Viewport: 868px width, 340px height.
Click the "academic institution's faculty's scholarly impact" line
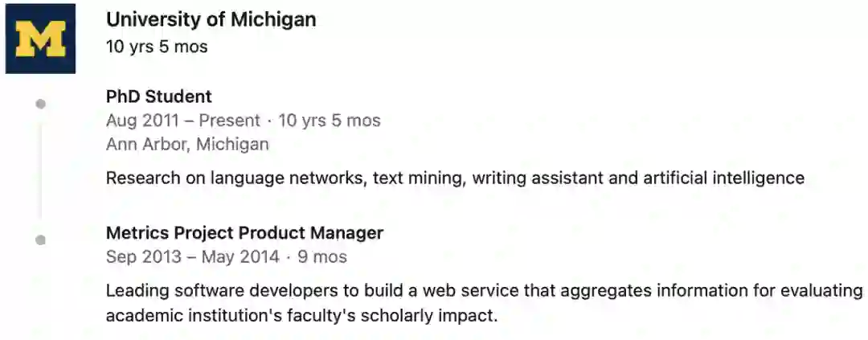(x=301, y=314)
